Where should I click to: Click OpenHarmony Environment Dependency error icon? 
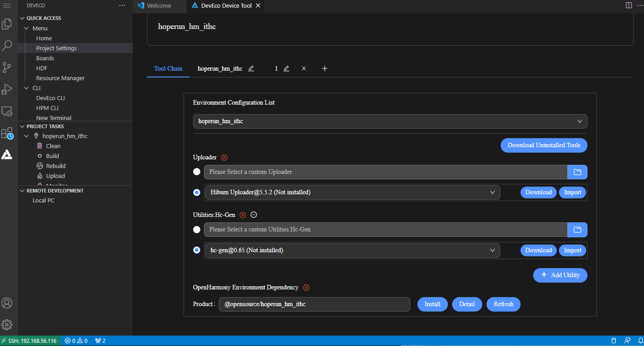pyautogui.click(x=306, y=288)
